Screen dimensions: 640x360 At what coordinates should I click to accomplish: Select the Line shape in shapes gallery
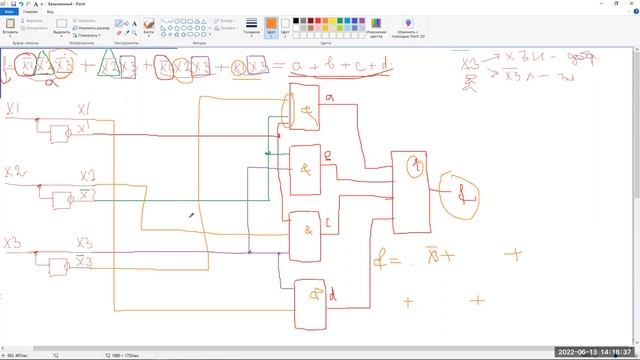[164, 21]
